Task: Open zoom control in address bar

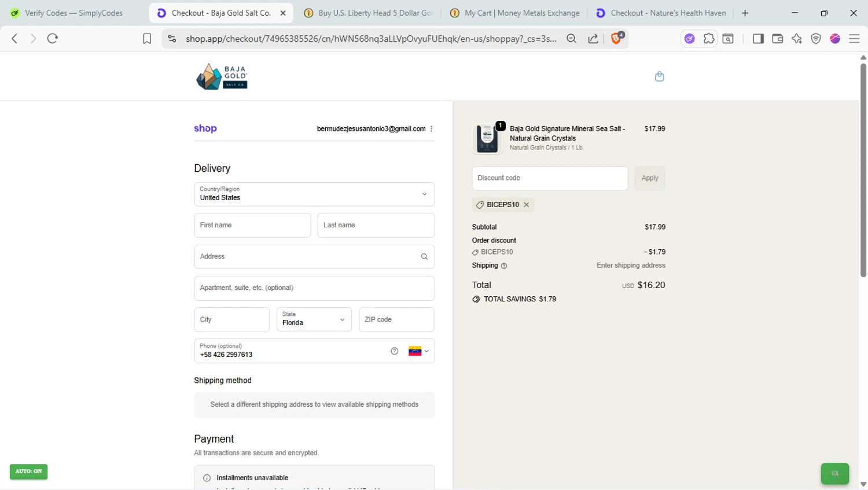Action: pyautogui.click(x=572, y=39)
